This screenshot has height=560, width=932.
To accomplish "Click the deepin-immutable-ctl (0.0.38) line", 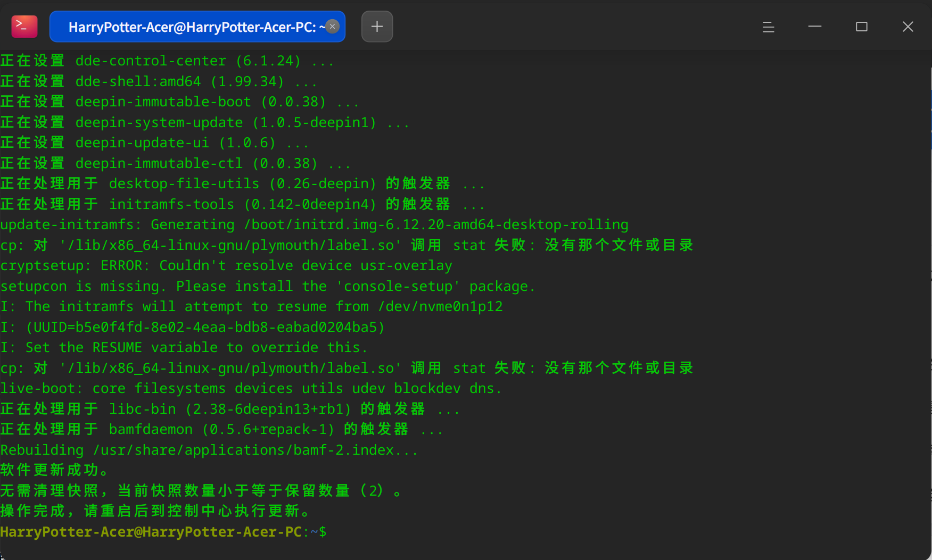I will click(176, 163).
